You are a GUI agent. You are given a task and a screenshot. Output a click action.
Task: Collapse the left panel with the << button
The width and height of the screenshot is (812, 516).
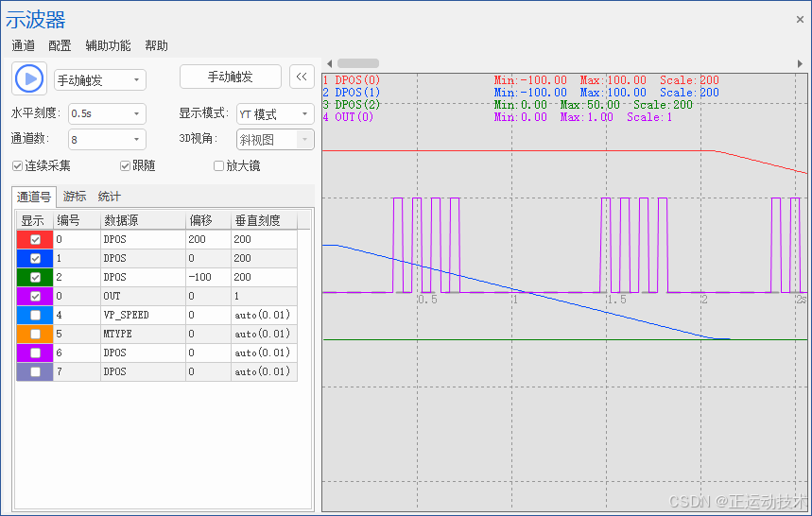point(302,77)
